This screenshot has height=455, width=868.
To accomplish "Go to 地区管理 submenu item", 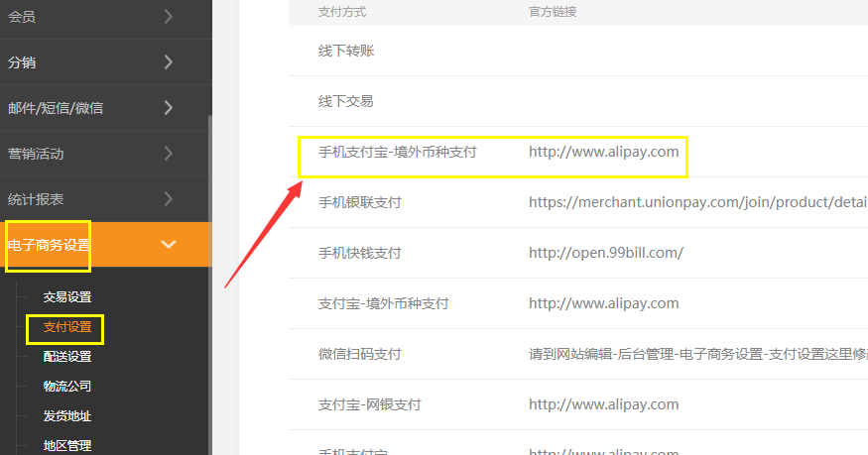I will pyautogui.click(x=67, y=446).
